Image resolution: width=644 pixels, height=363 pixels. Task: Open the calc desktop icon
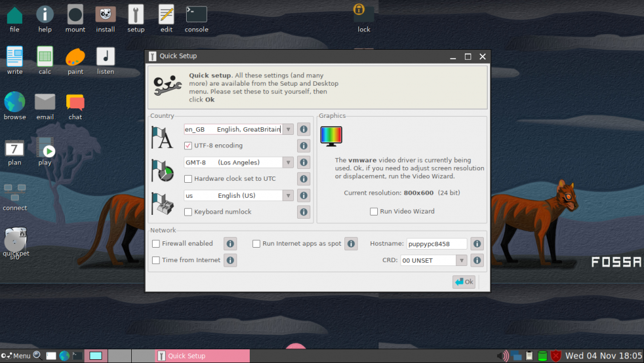click(x=45, y=60)
